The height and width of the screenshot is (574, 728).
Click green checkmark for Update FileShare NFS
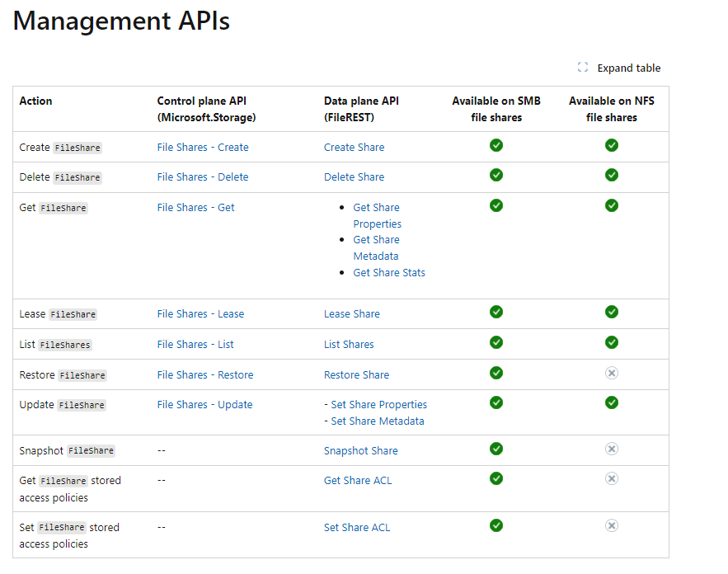(612, 402)
